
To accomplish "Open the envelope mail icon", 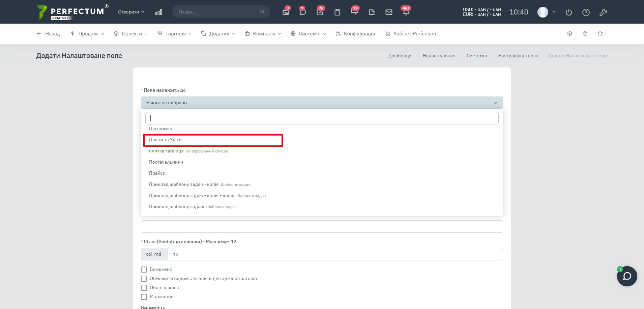I will [389, 12].
